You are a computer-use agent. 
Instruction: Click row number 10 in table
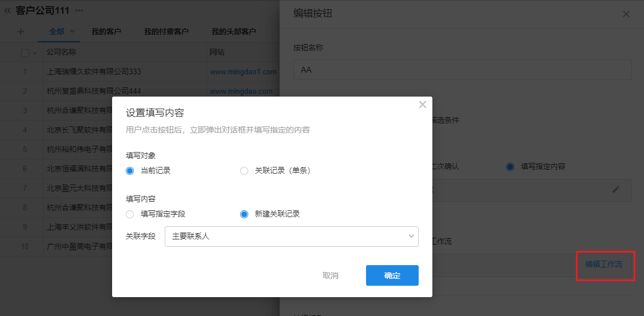pyautogui.click(x=25, y=247)
